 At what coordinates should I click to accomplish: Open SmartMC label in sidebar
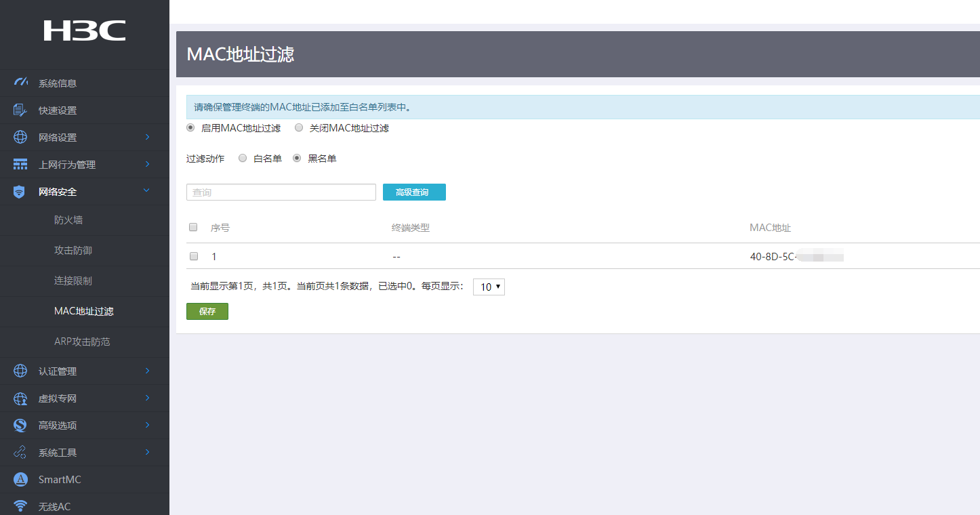[x=60, y=480]
